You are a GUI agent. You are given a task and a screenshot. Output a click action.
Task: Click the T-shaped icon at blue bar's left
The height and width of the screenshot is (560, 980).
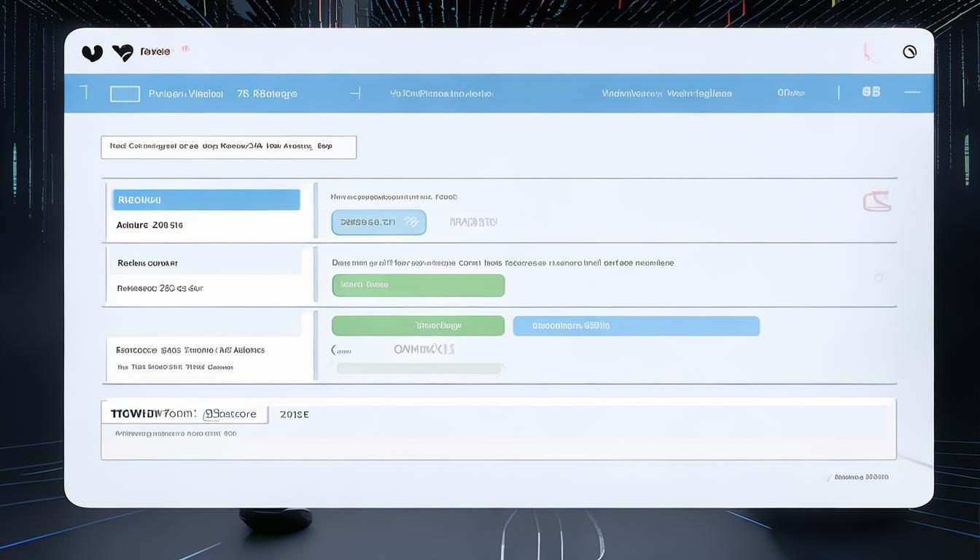(x=84, y=92)
